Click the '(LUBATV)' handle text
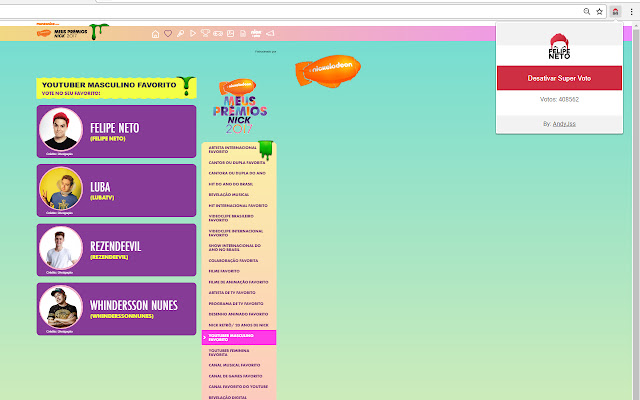Viewport: 640px width, 400px height. (102, 198)
